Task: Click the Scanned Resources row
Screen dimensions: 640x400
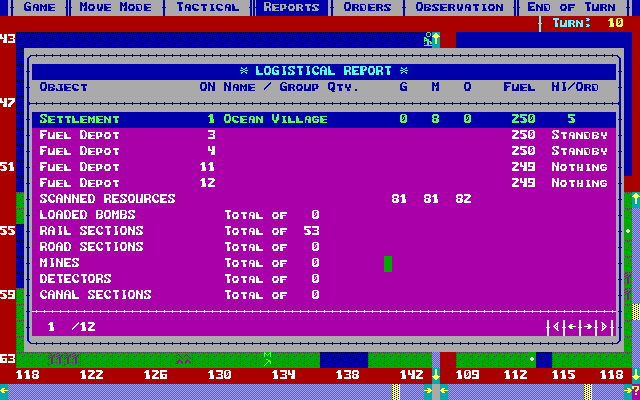Action: click(324, 199)
